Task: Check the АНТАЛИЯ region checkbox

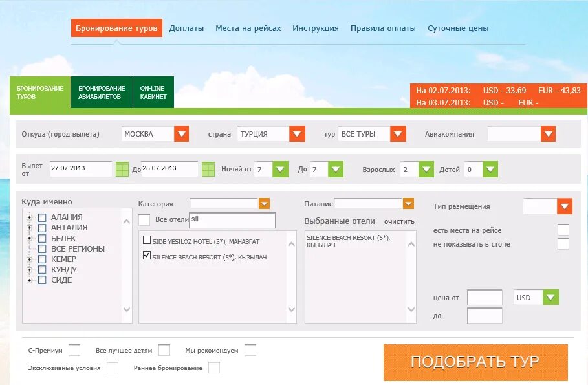Action: click(x=42, y=228)
